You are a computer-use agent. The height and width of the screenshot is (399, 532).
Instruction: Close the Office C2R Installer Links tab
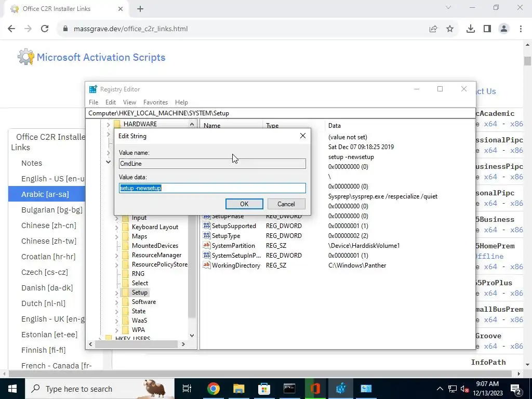(x=121, y=9)
